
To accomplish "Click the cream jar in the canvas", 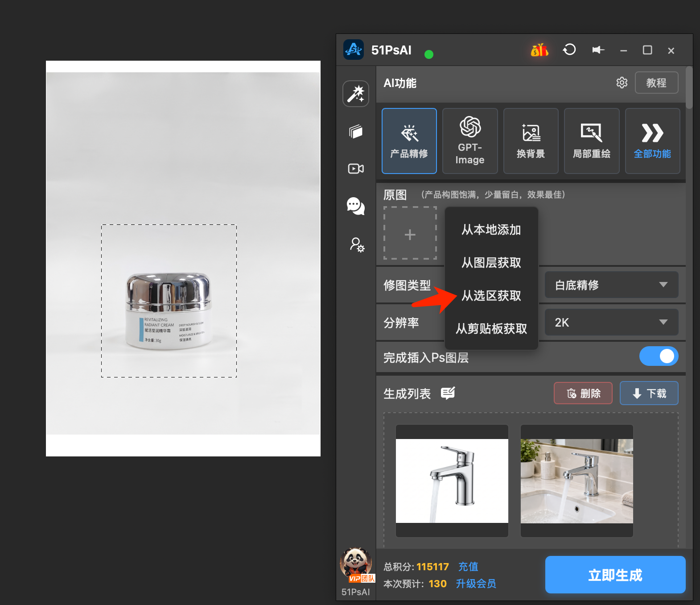I will click(x=169, y=311).
